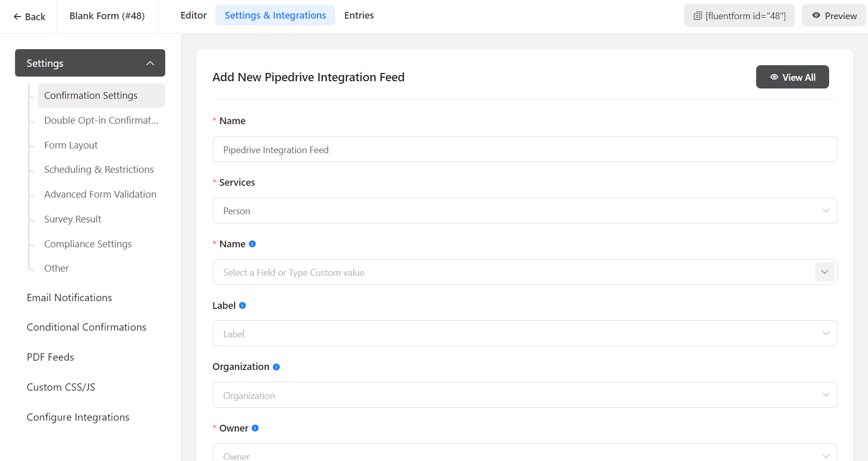The image size is (868, 461).
Task: Open the Name field selector chevron
Action: [824, 272]
